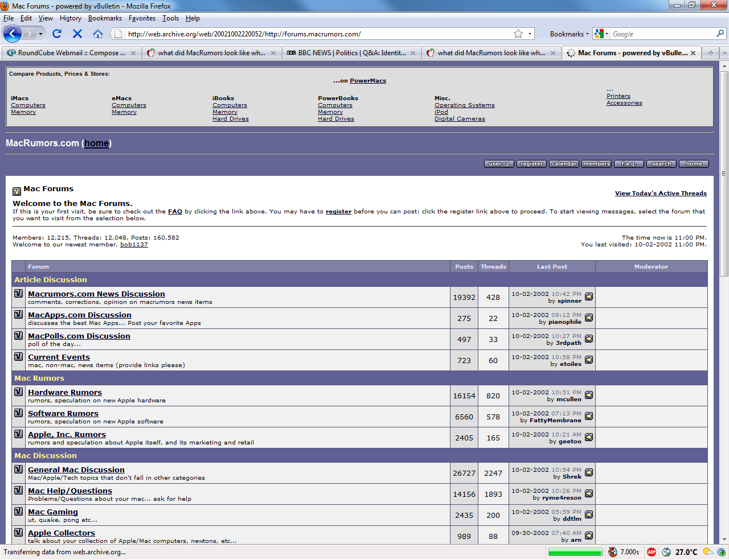This screenshot has width=729, height=560.
Task: Open the calendar nav button
Action: pyautogui.click(x=564, y=164)
